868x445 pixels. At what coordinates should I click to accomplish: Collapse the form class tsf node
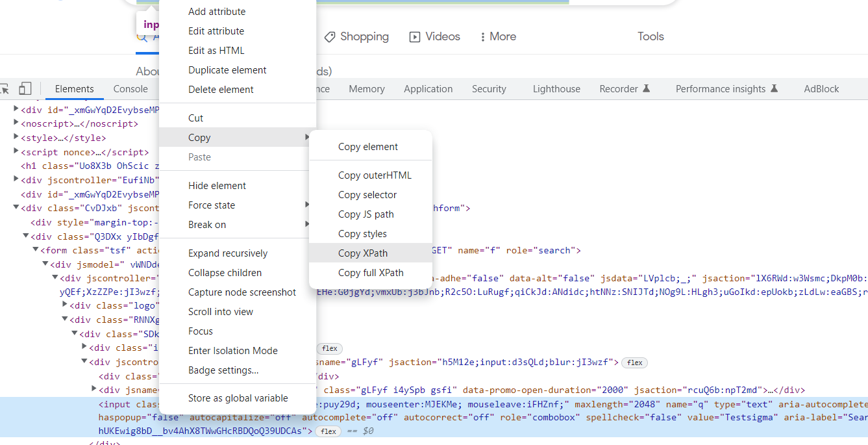[36, 250]
